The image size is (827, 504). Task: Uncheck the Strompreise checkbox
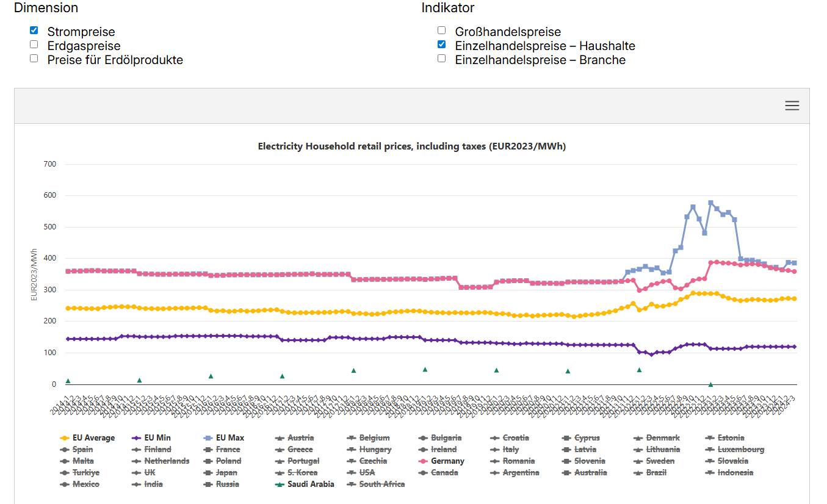tap(34, 30)
